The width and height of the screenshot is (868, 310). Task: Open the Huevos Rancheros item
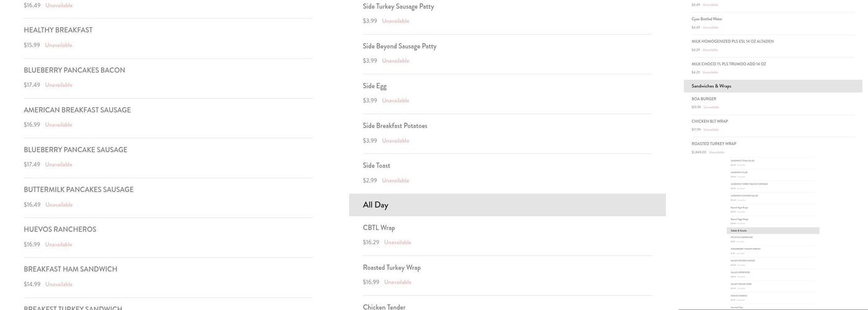coord(60,229)
